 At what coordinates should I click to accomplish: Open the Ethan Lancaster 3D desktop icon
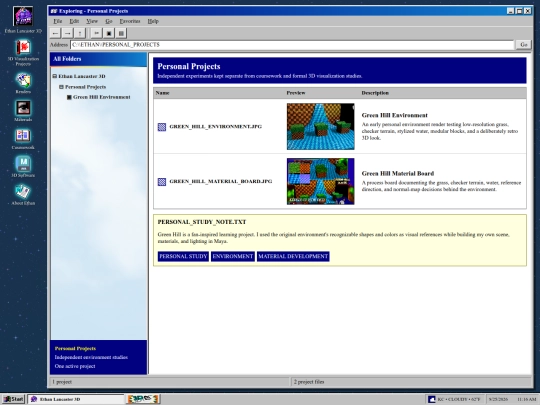(x=23, y=19)
